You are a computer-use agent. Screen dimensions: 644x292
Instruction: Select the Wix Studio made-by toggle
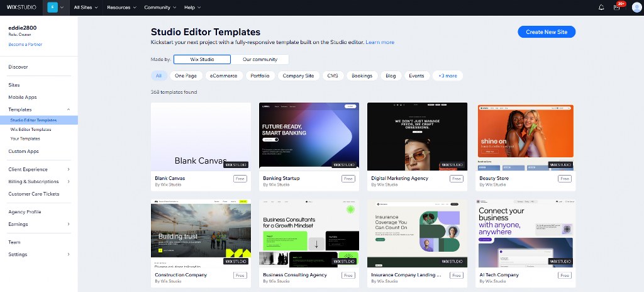click(202, 59)
